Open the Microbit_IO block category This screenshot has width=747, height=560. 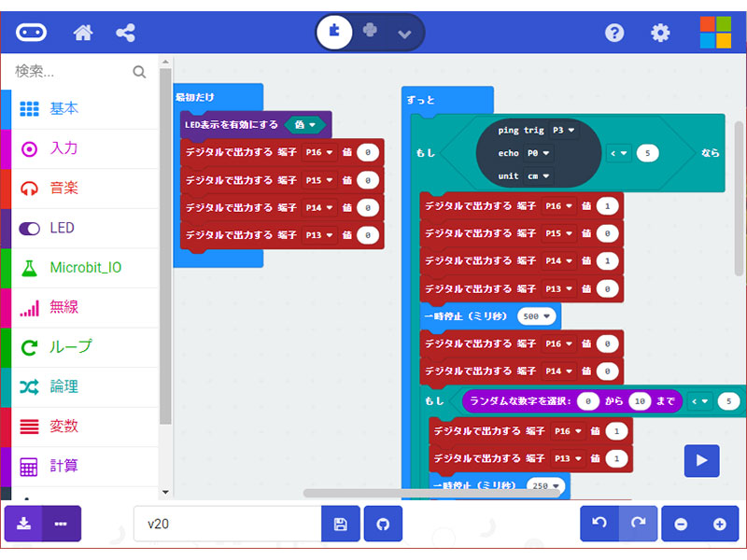click(85, 268)
